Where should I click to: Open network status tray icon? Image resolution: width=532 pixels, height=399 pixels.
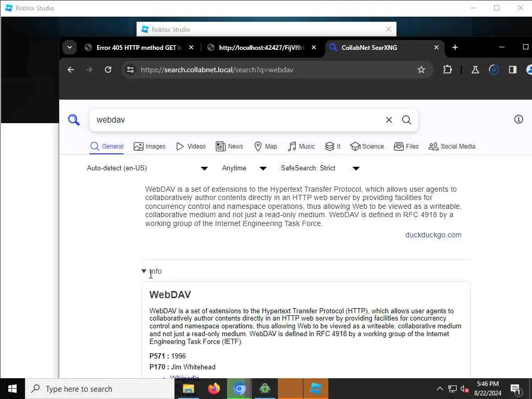[x=453, y=389]
